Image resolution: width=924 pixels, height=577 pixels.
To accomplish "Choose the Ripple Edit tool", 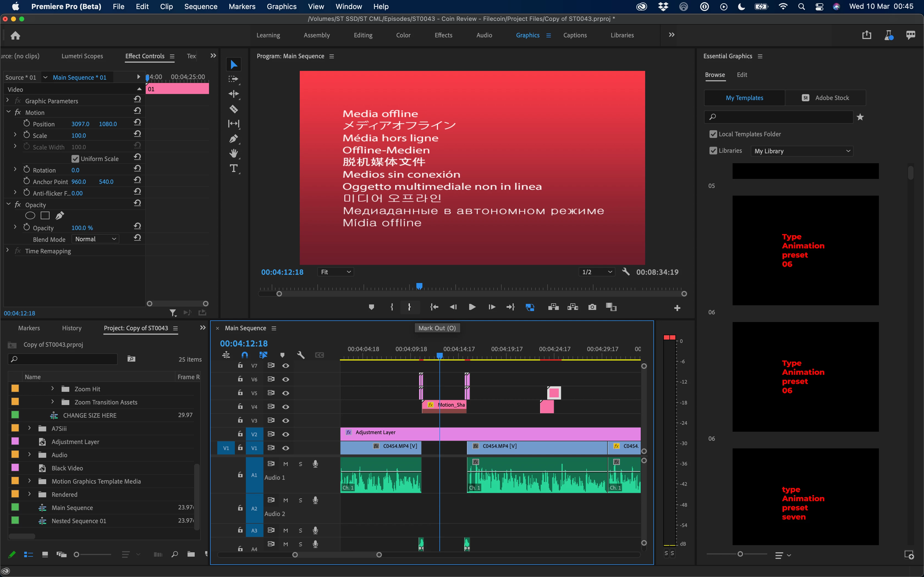I will (x=234, y=94).
